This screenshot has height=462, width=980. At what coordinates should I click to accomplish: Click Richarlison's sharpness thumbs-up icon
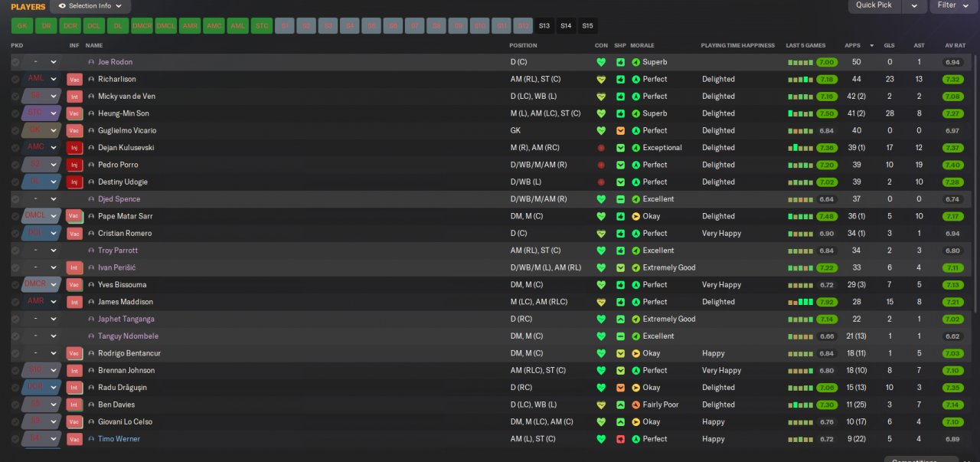coord(620,79)
